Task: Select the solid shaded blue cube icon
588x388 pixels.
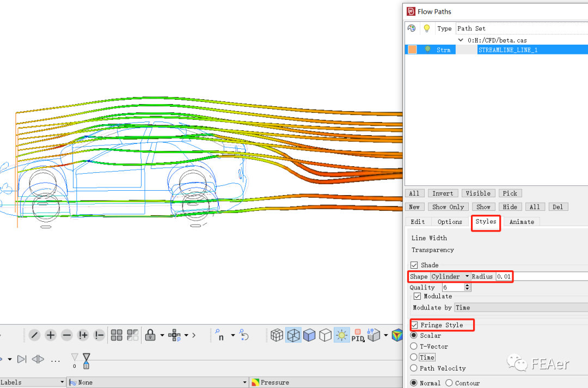Action: tap(309, 335)
